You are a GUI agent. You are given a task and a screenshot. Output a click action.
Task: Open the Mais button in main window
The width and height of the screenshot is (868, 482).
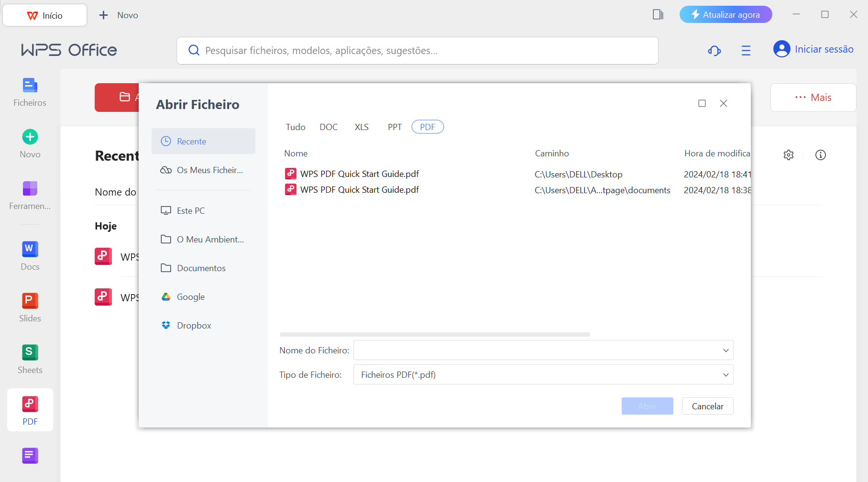click(x=813, y=98)
